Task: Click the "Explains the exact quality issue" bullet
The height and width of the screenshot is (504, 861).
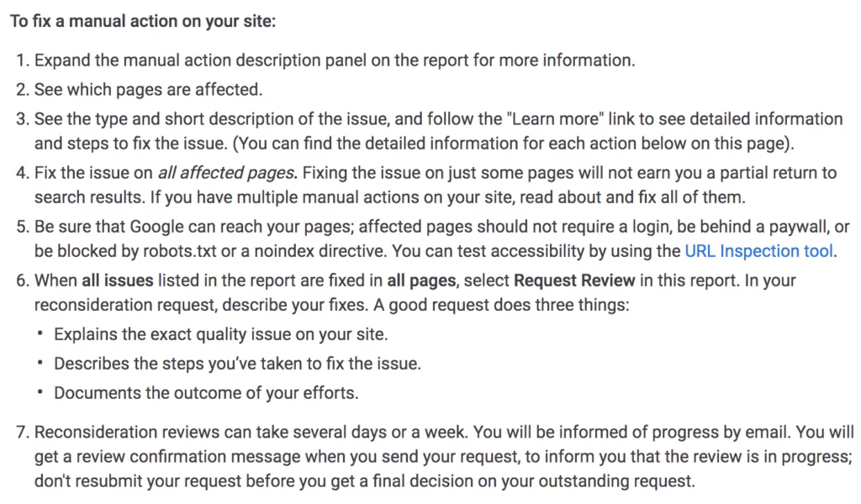Action: pyautogui.click(x=220, y=333)
